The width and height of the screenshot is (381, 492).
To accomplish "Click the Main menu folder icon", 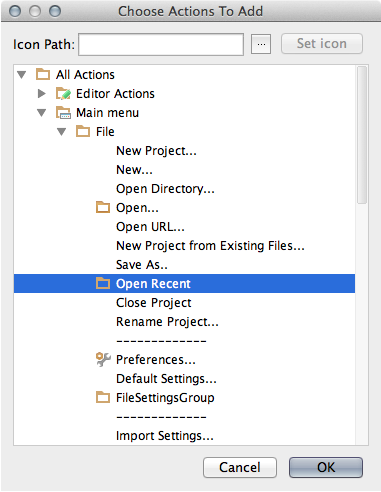I will 63,113.
